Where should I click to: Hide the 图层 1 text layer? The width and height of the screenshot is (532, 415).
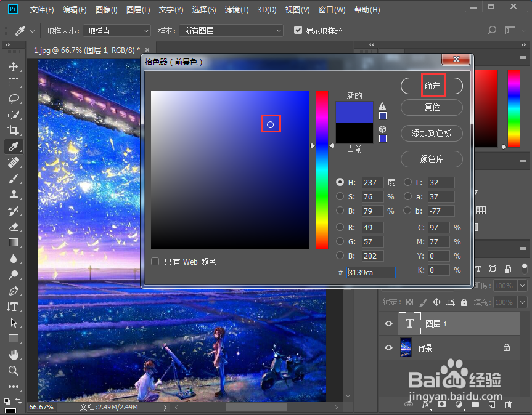pyautogui.click(x=388, y=323)
